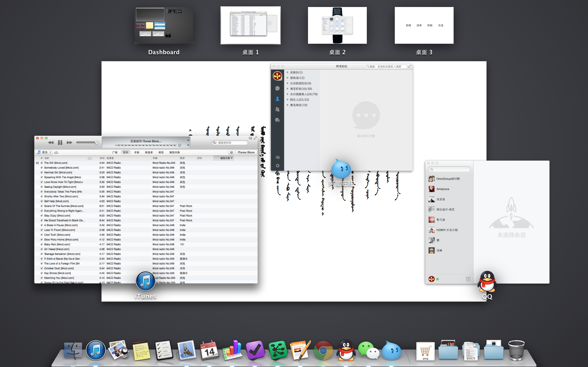Open Calendar from the Dock

tap(209, 351)
